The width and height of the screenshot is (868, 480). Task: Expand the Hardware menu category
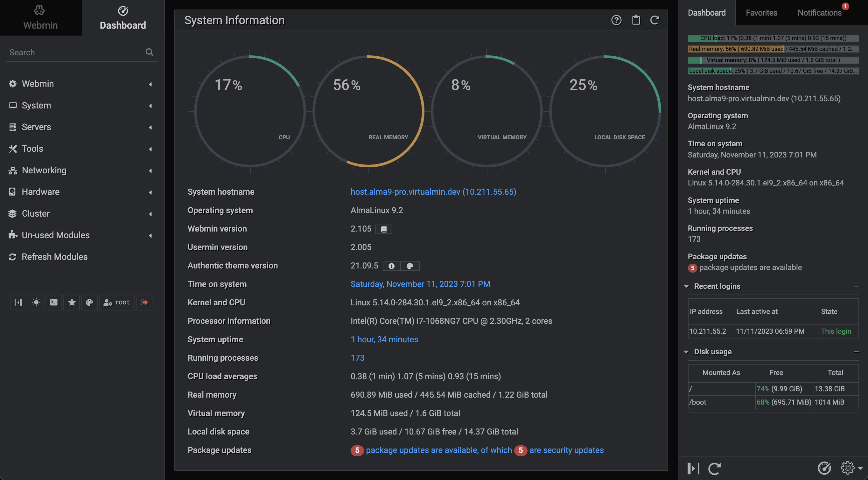(x=81, y=192)
